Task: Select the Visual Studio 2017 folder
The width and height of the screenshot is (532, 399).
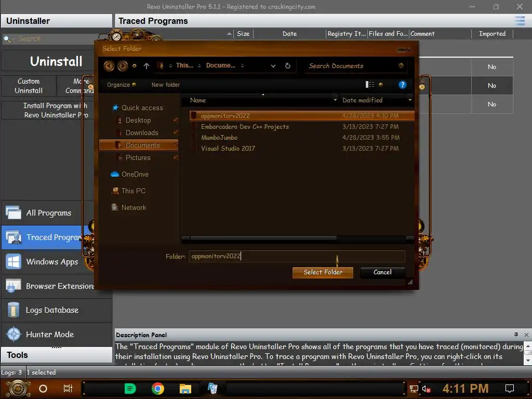Action: (302, 148)
